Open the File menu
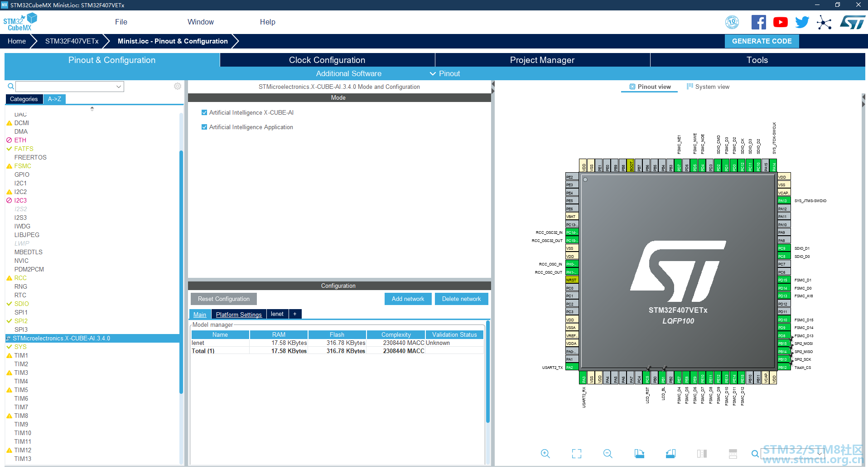868x470 pixels. [121, 22]
